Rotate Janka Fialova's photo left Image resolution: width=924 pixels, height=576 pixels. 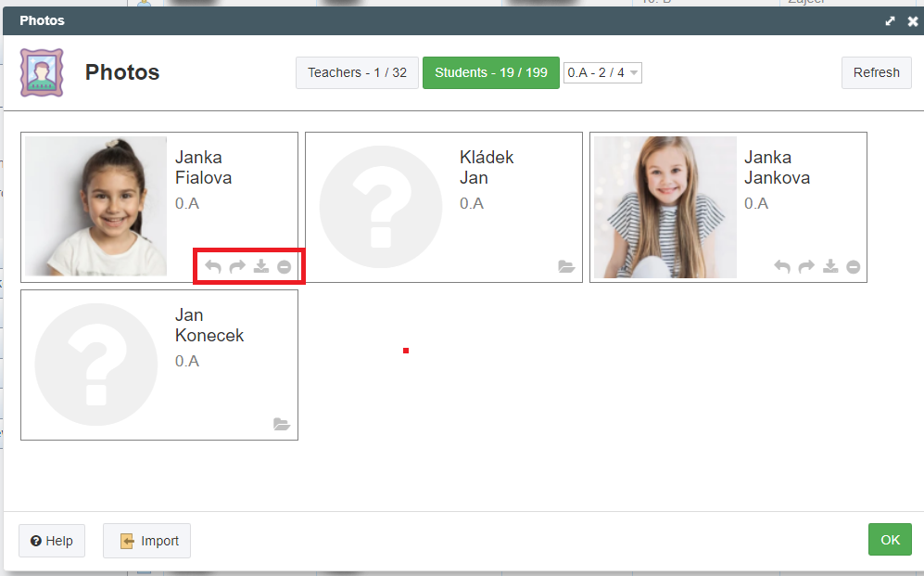click(x=213, y=267)
